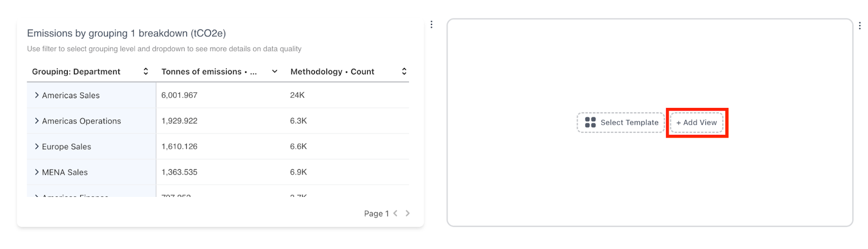Select the 24K methodology count cell
868x249 pixels.
pyautogui.click(x=297, y=95)
